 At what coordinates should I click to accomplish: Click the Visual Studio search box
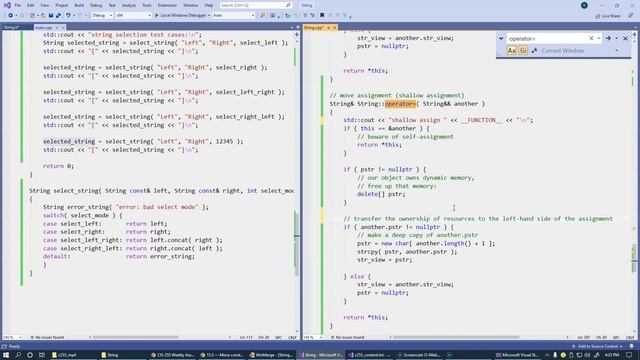point(256,5)
